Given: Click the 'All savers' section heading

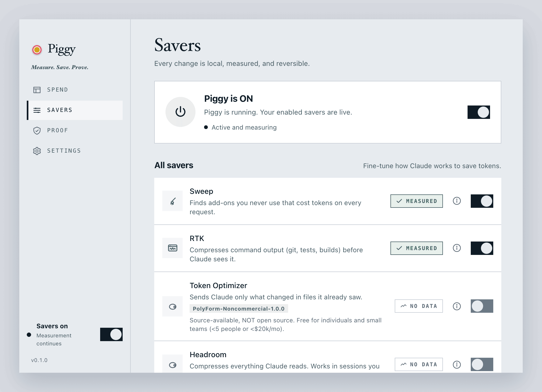Looking at the screenshot, I should [174, 165].
